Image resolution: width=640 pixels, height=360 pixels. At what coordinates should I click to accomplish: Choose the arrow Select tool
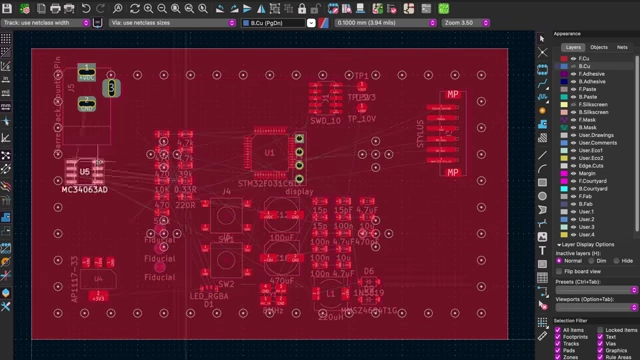542,38
